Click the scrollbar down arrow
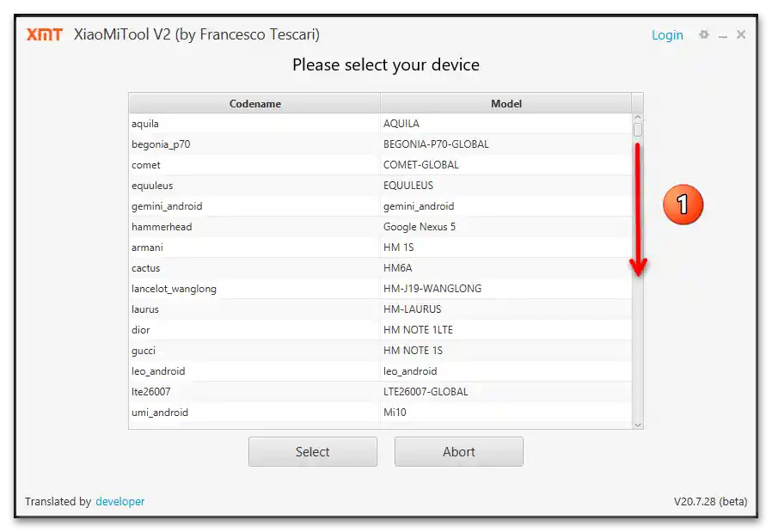The height and width of the screenshot is (532, 772). 637,424
